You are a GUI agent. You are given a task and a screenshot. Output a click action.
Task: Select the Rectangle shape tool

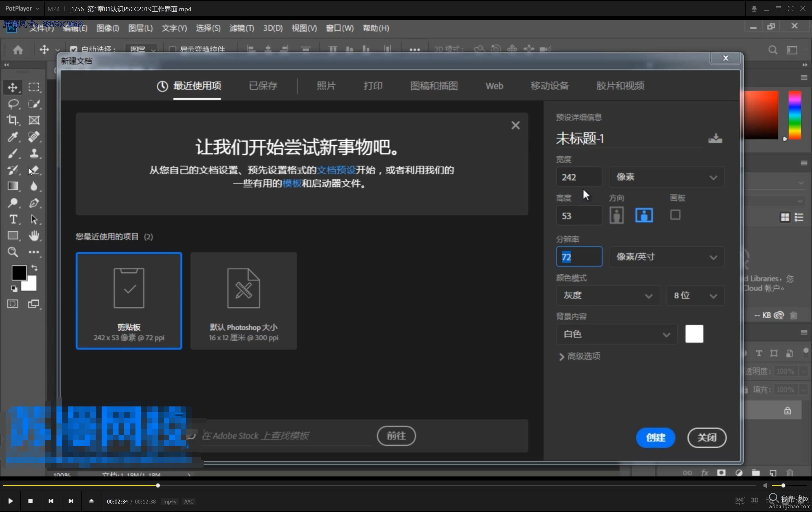(13, 235)
